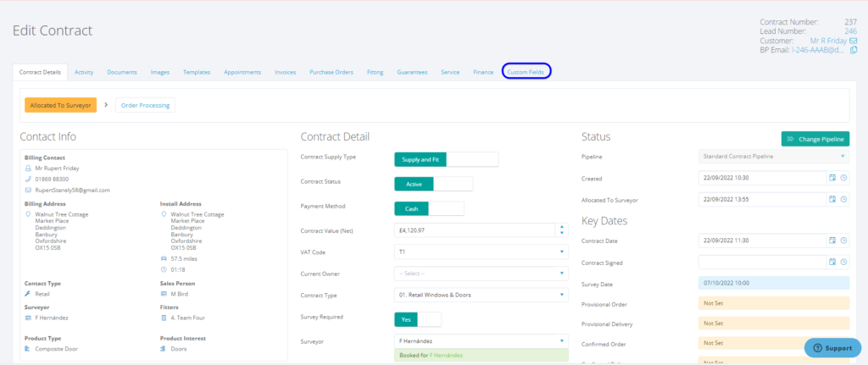Image resolution: width=868 pixels, height=365 pixels.
Task: Open clock time picker for Created date
Action: coord(843,178)
